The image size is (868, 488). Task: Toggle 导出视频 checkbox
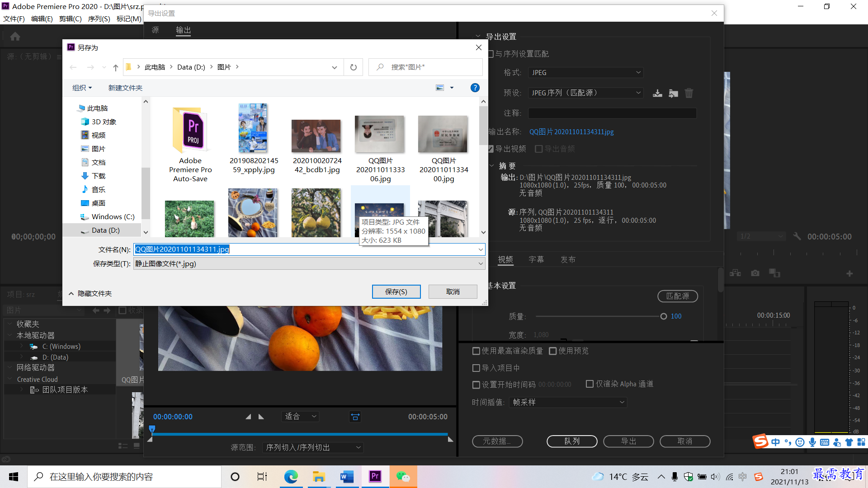click(491, 149)
